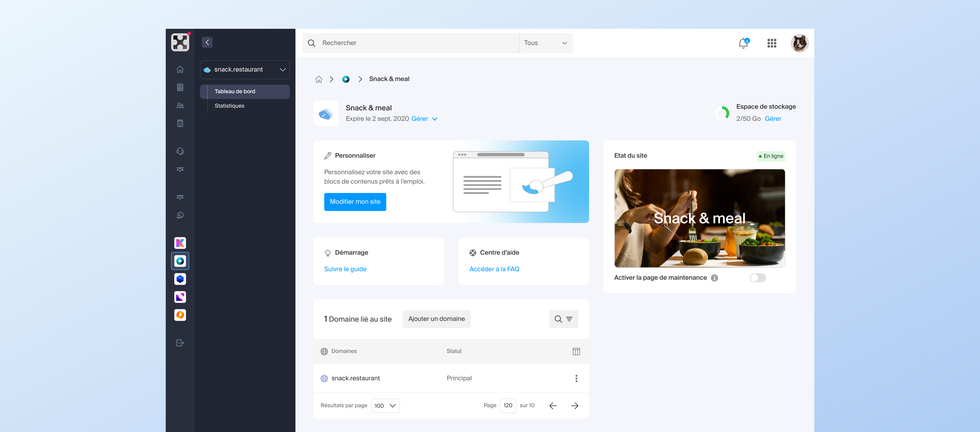The image size is (980, 432).
Task: Open the Gérer dropdown next to the expiry date
Action: coord(424,119)
